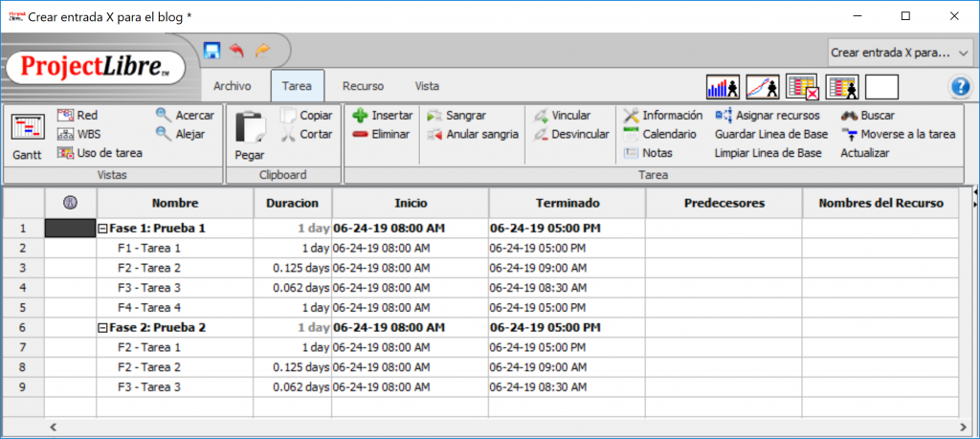980x439 pixels.
Task: Show the Uso de tarea view
Action: [x=100, y=152]
